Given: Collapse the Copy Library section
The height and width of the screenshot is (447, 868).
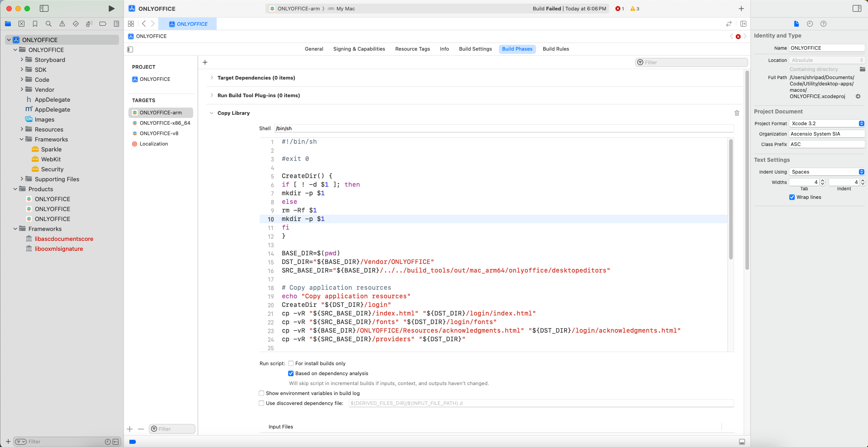Looking at the screenshot, I should click(x=211, y=113).
